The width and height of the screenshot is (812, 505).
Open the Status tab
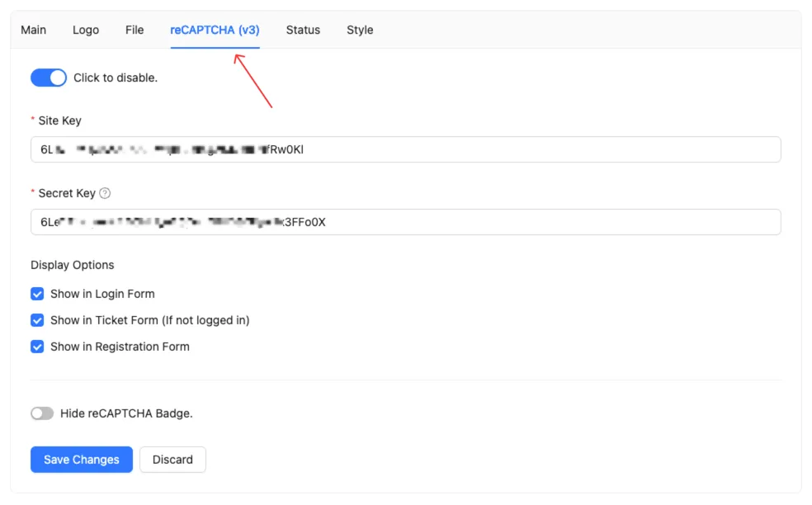click(303, 30)
